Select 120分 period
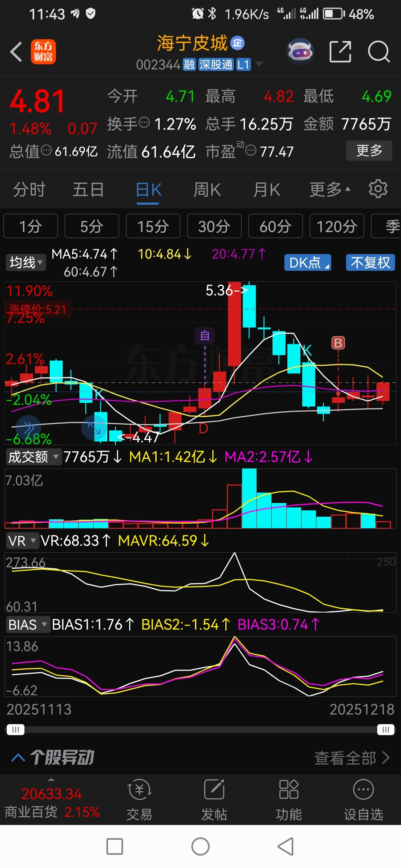Image resolution: width=401 pixels, height=868 pixels. point(337,226)
